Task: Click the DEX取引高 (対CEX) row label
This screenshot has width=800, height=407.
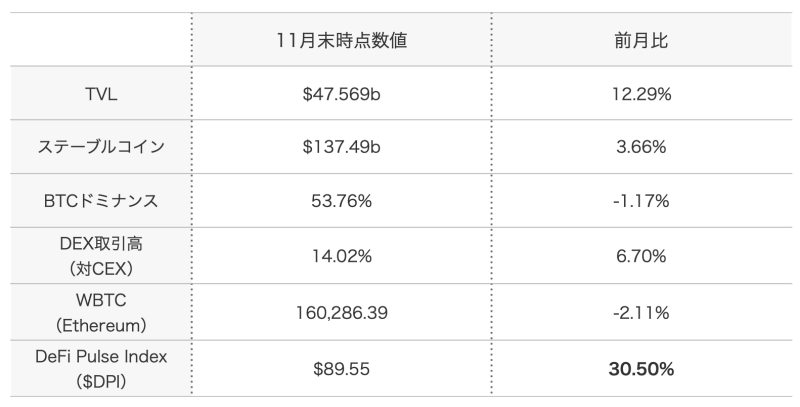Action: pos(101,256)
